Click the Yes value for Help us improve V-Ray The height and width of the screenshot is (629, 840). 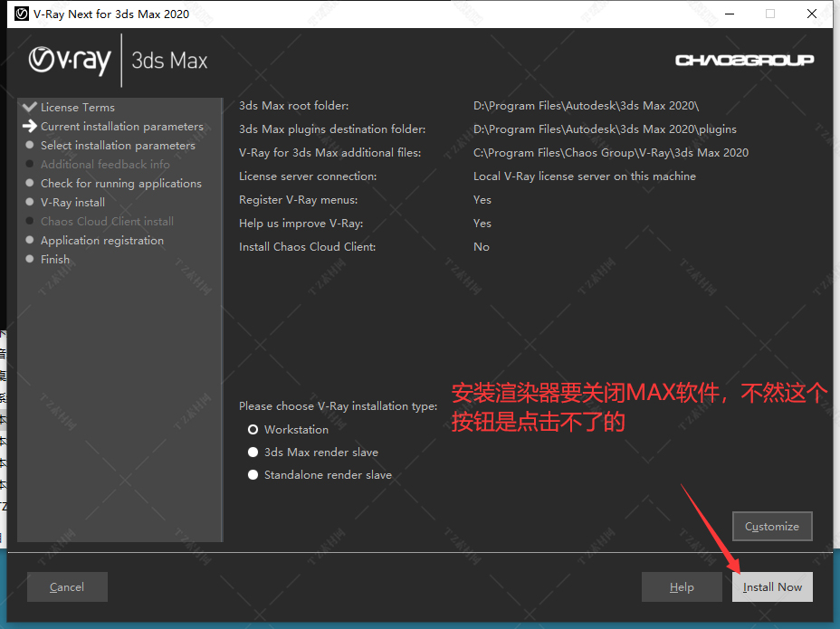[x=482, y=224]
